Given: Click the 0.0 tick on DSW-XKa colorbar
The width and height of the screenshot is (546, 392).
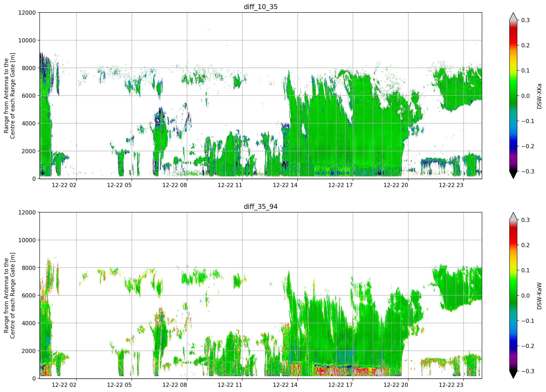Looking at the screenshot, I should coord(526,96).
